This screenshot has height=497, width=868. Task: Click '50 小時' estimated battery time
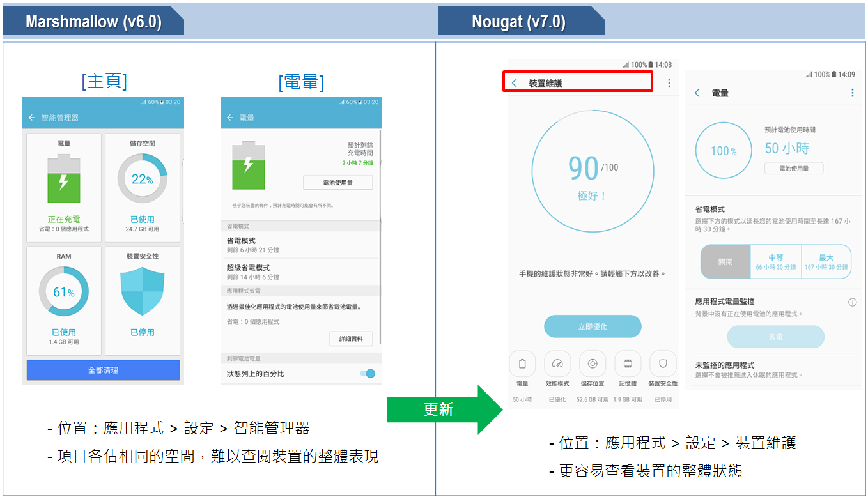pos(787,148)
